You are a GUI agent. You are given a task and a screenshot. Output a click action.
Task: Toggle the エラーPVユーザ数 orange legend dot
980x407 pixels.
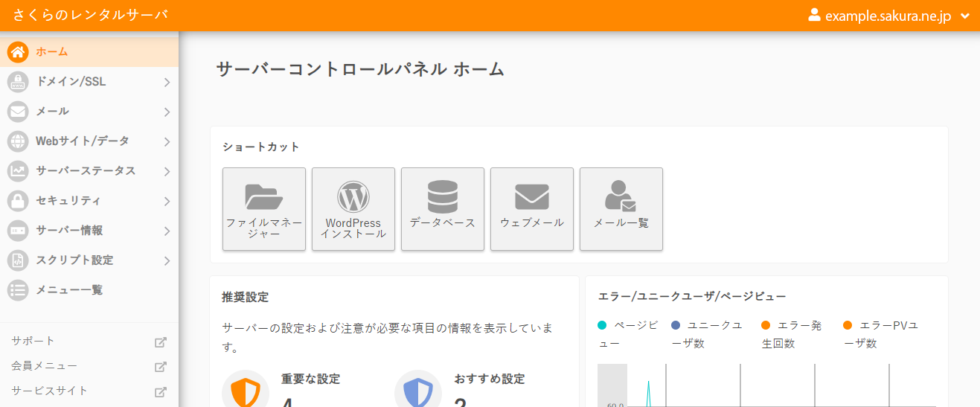pos(848,326)
